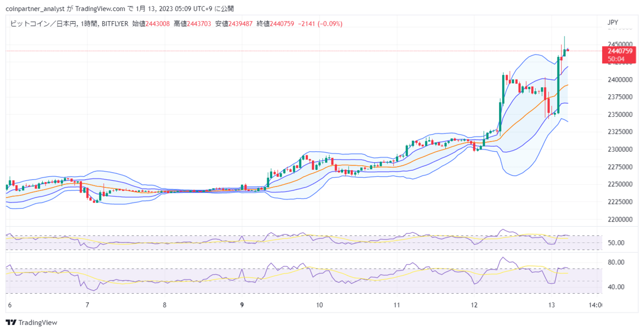The width and height of the screenshot is (644, 332).
Task: Click the 50.00 label on upper oscillator
Action: 616,243
